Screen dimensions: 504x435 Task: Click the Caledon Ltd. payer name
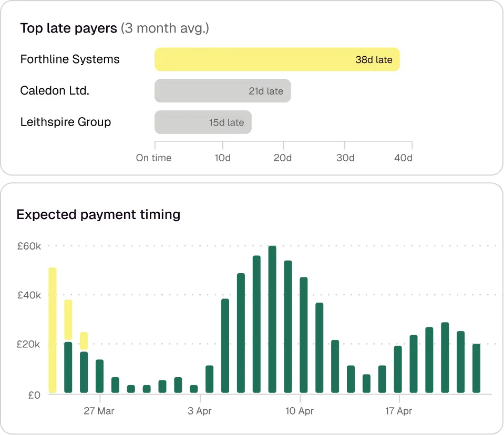pyautogui.click(x=55, y=90)
